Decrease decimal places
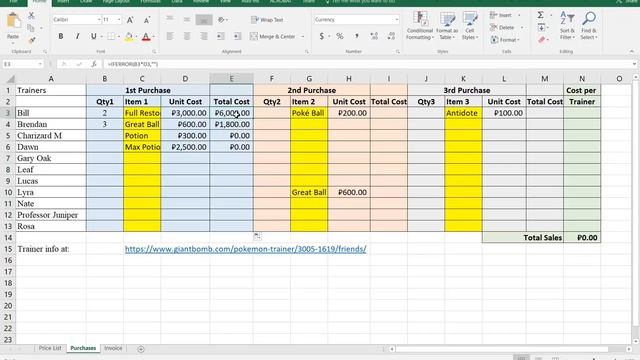640x360 pixels. (x=391, y=36)
